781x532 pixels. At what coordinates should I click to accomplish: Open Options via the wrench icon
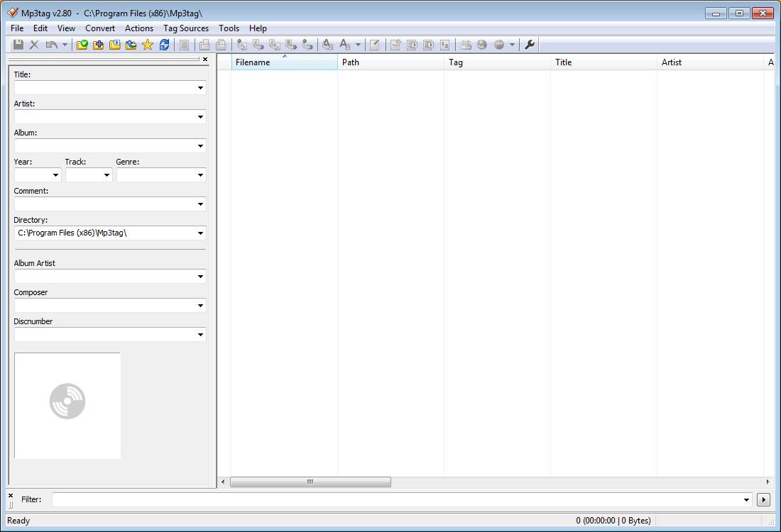tap(530, 44)
